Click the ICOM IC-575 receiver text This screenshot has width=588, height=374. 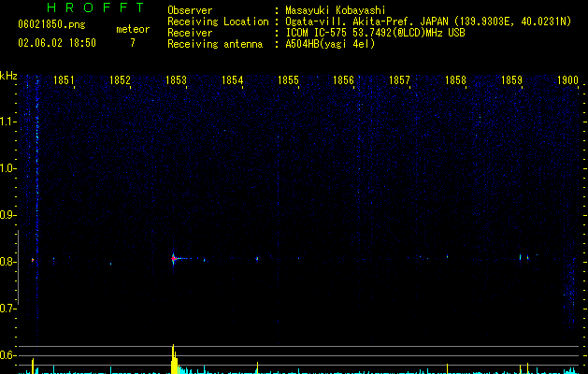(x=375, y=33)
